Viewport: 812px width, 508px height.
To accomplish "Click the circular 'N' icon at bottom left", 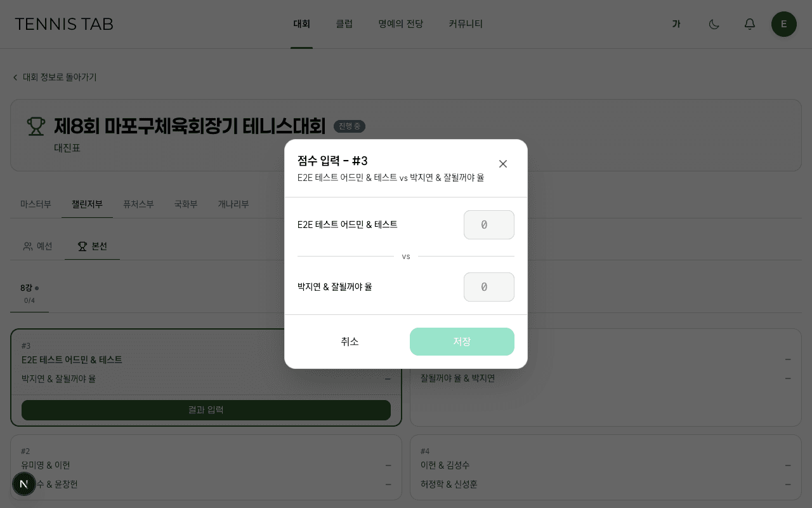I will pos(24,484).
